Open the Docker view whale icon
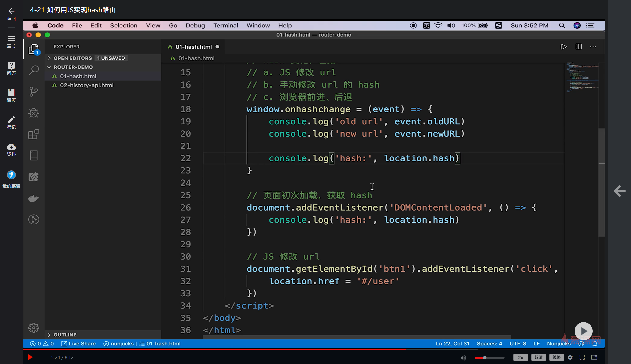Viewport: 631px width, 364px height. [34, 198]
